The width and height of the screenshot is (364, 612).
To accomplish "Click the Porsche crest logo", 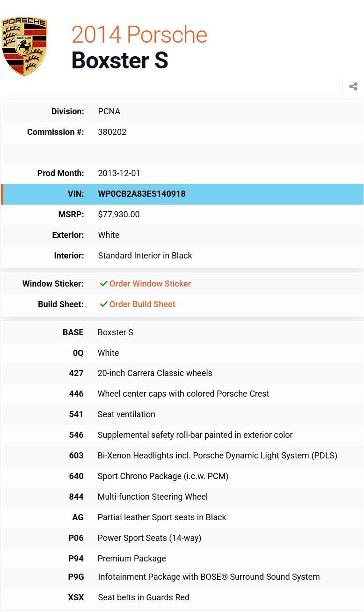I will (x=24, y=46).
